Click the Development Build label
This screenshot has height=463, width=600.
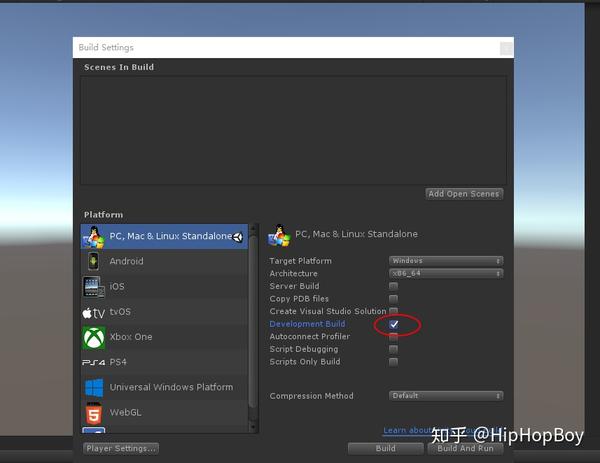(x=307, y=324)
